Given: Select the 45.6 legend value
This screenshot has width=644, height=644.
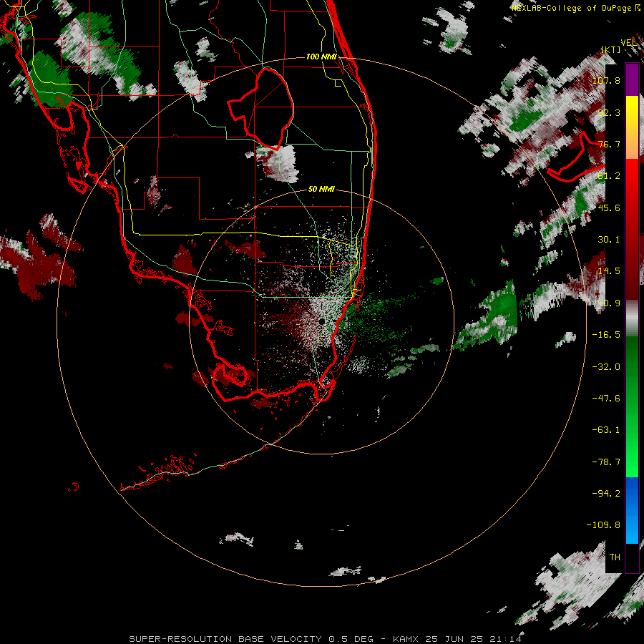Looking at the screenshot, I should [609, 208].
